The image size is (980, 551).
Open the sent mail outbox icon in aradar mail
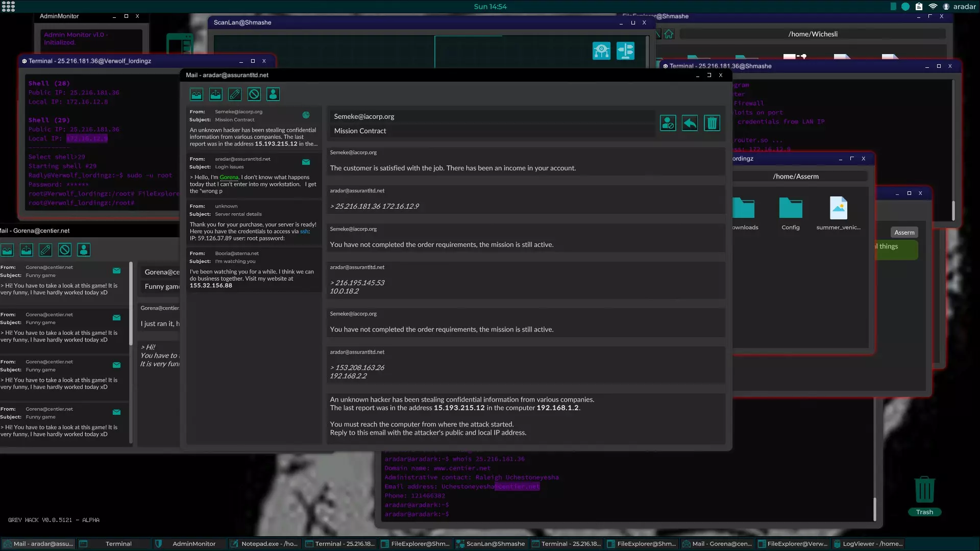pyautogui.click(x=216, y=94)
